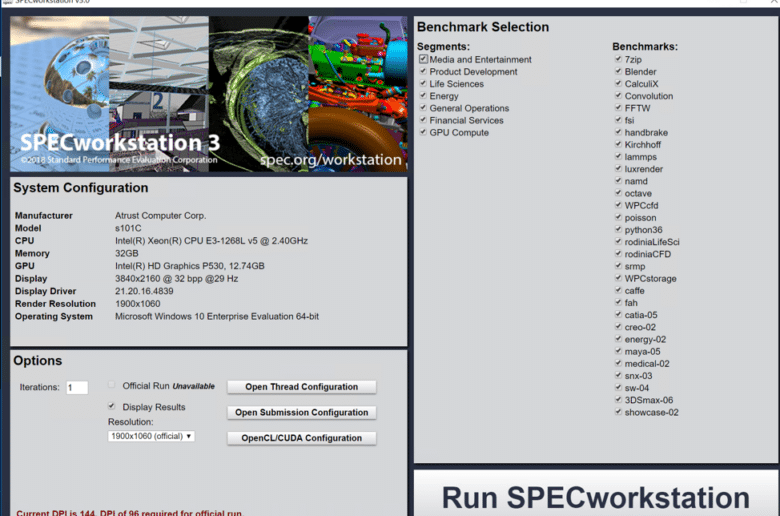The image size is (780, 516).
Task: Click the Model value s101C
Action: [x=128, y=228]
